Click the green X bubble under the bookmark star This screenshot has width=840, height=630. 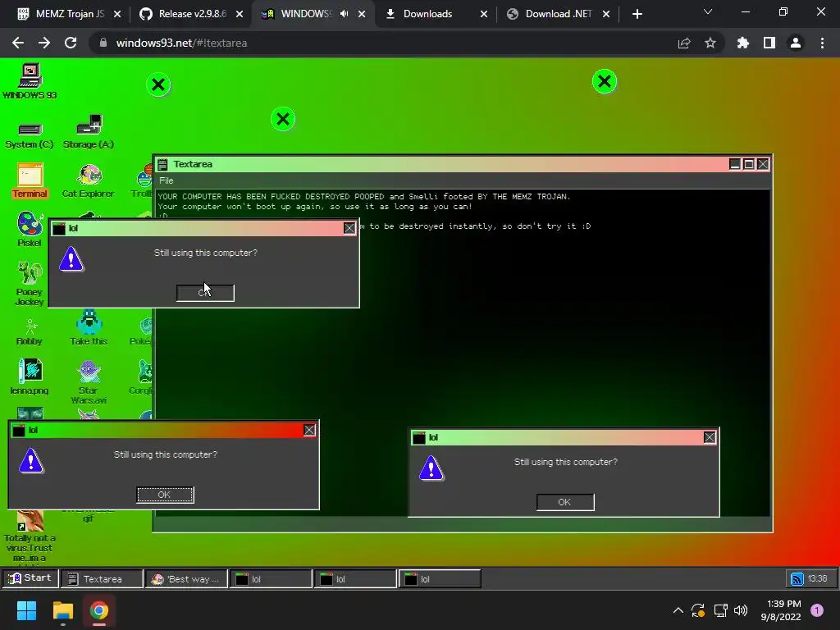pyautogui.click(x=605, y=81)
